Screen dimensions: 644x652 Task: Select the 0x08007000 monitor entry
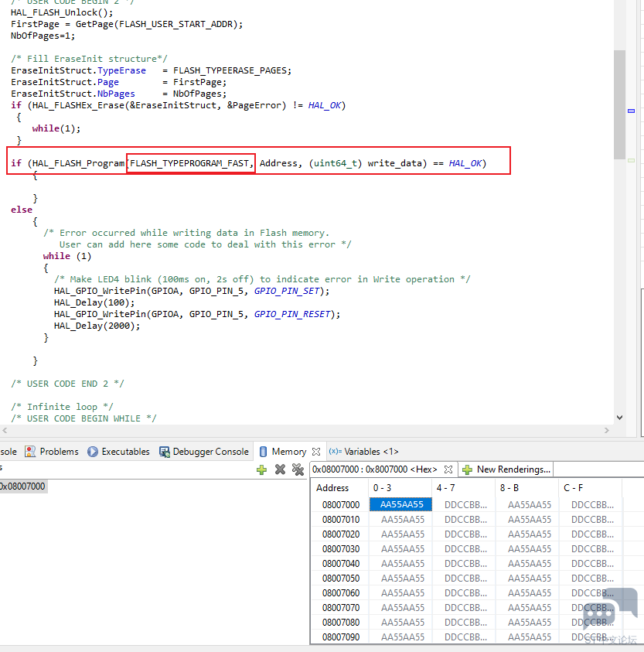[22, 486]
